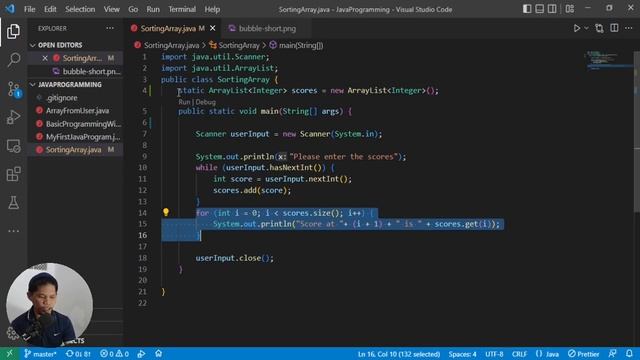Open the run options dropdown arrow
This screenshot has height=360, width=640.
[x=587, y=28]
